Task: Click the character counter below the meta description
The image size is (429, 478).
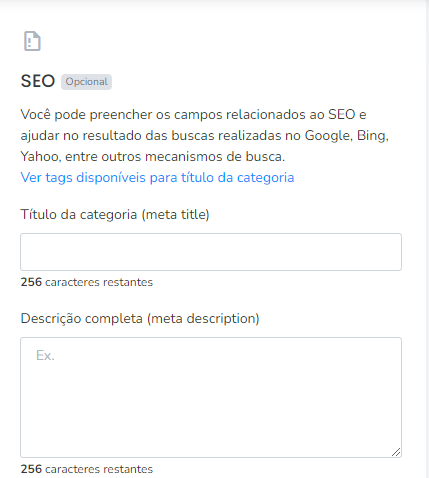Action: pyautogui.click(x=87, y=469)
